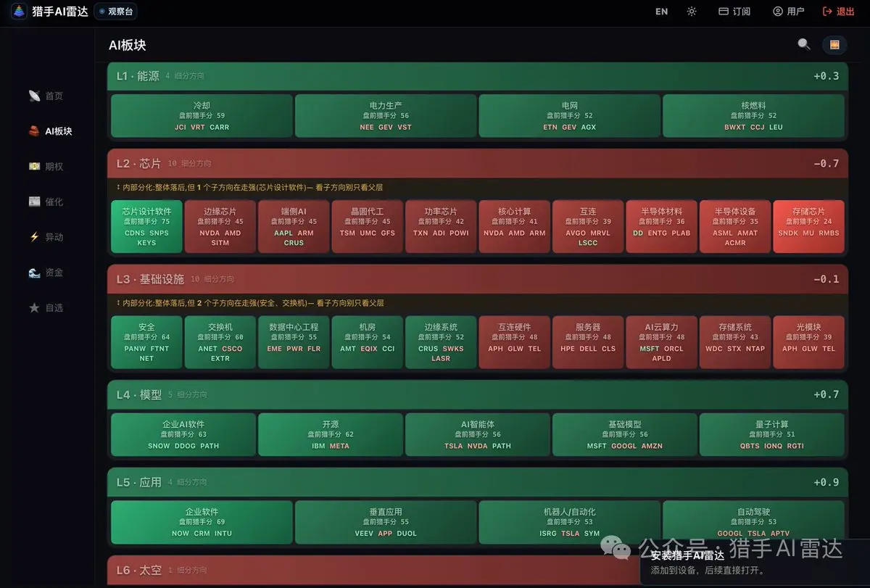Click the 退出 logout button
Image resolution: width=870 pixels, height=588 pixels.
coord(839,11)
